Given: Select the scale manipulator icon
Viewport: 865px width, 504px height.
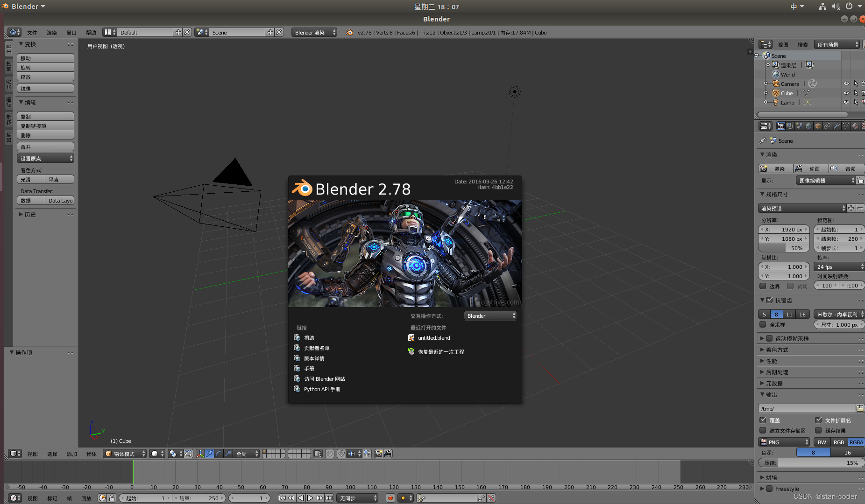Looking at the screenshot, I should (228, 454).
